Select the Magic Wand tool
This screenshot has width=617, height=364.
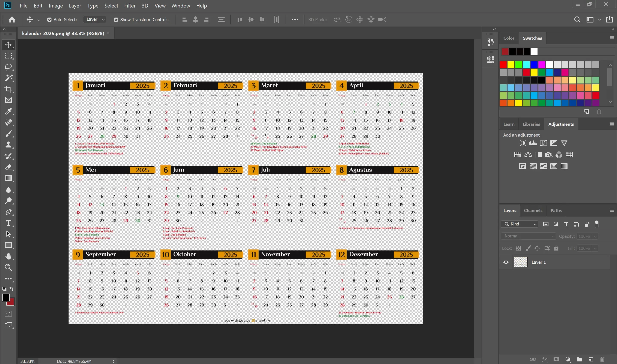coord(8,78)
